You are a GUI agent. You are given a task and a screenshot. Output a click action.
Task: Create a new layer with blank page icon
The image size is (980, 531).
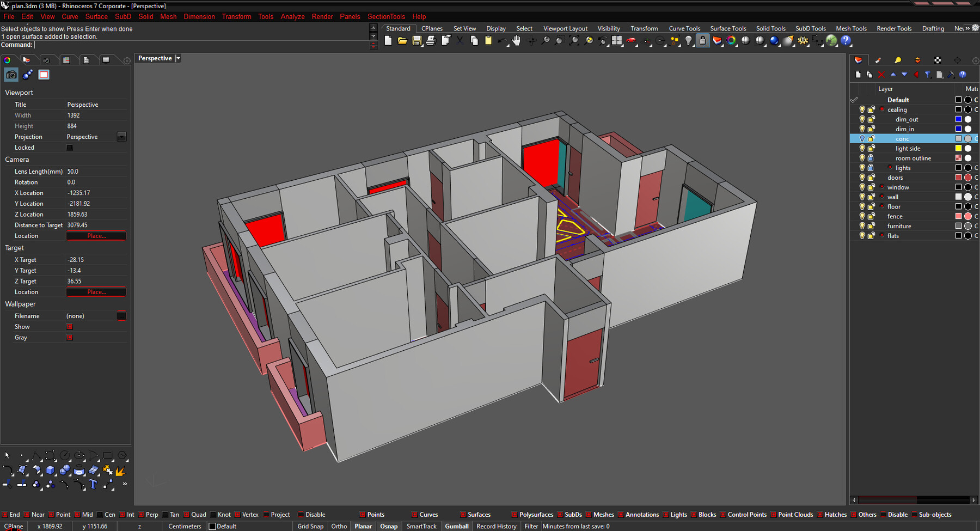859,75
